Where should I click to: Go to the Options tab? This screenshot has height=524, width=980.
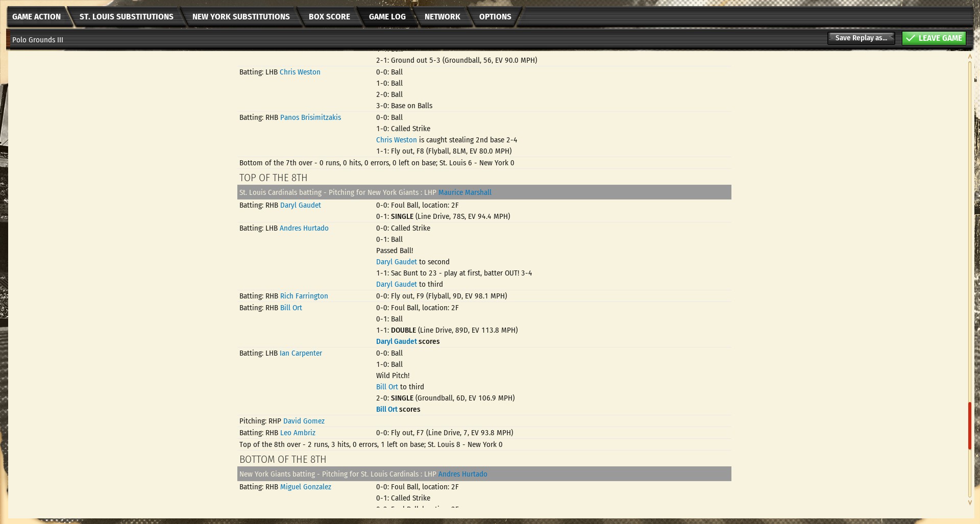495,17
